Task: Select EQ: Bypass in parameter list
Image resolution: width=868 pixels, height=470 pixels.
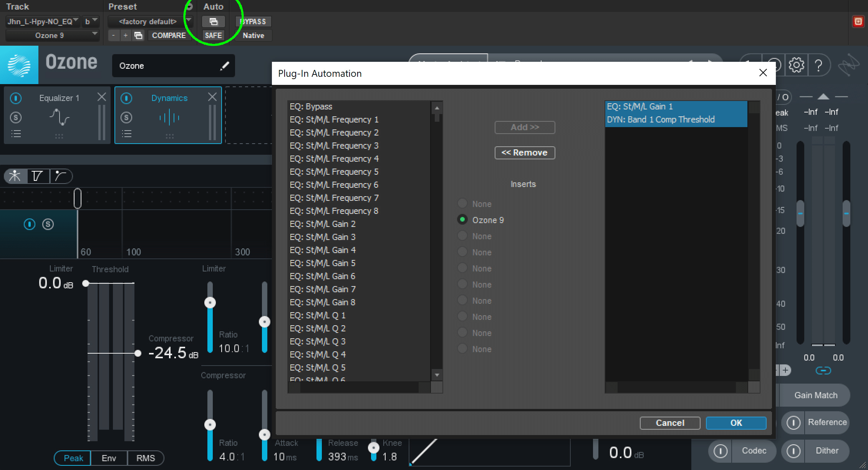Action: [x=359, y=106]
